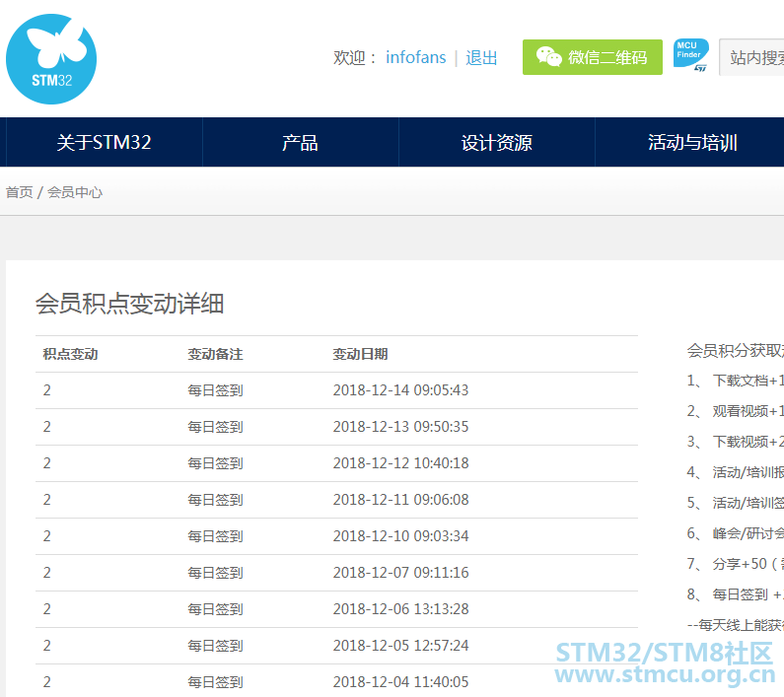Select date 2018-12-05 12:57:24
The image size is (784, 697).
click(x=400, y=646)
